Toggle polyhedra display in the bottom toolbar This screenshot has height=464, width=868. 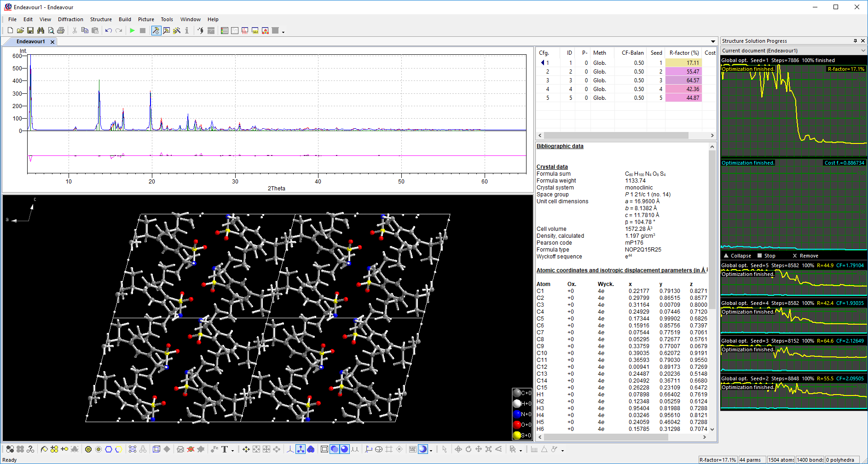coord(311,449)
